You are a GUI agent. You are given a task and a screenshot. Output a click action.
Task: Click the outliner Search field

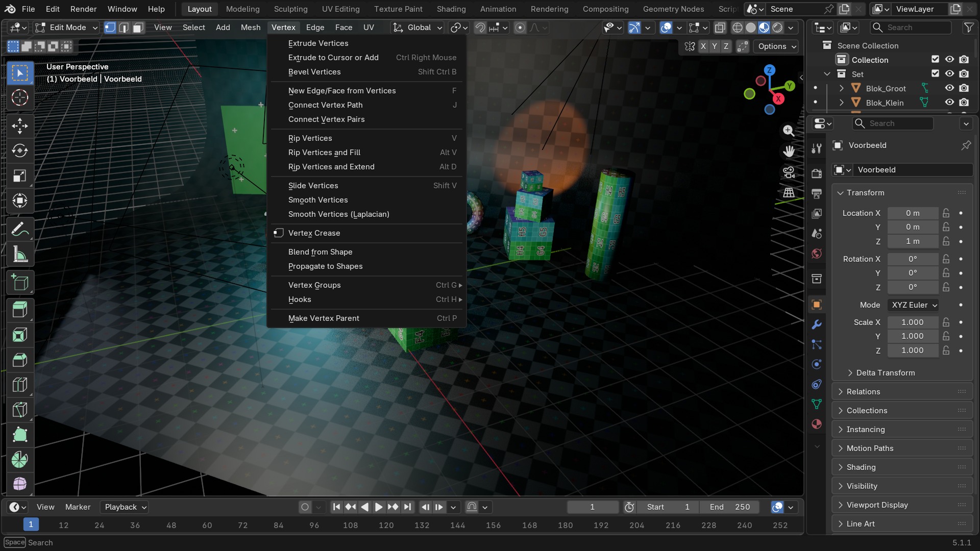click(x=911, y=28)
